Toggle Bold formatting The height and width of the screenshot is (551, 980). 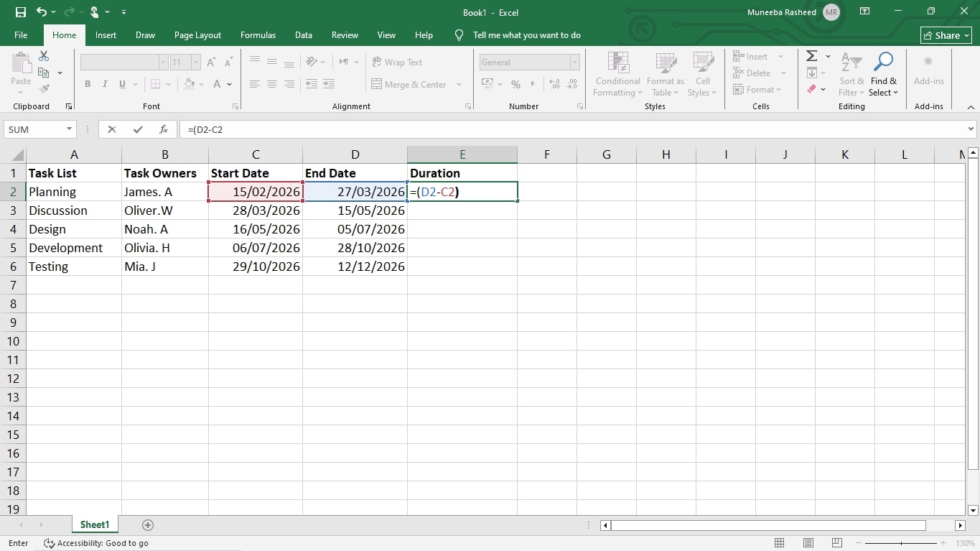[88, 84]
